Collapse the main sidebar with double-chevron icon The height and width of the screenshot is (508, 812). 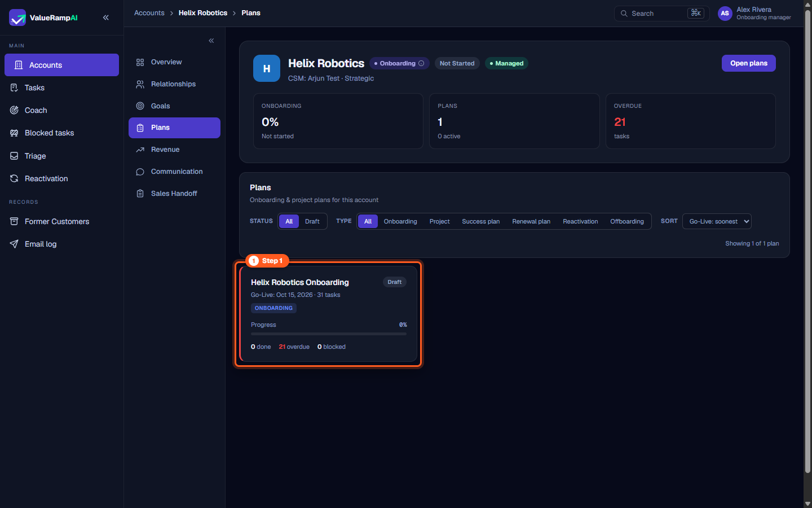(106, 17)
